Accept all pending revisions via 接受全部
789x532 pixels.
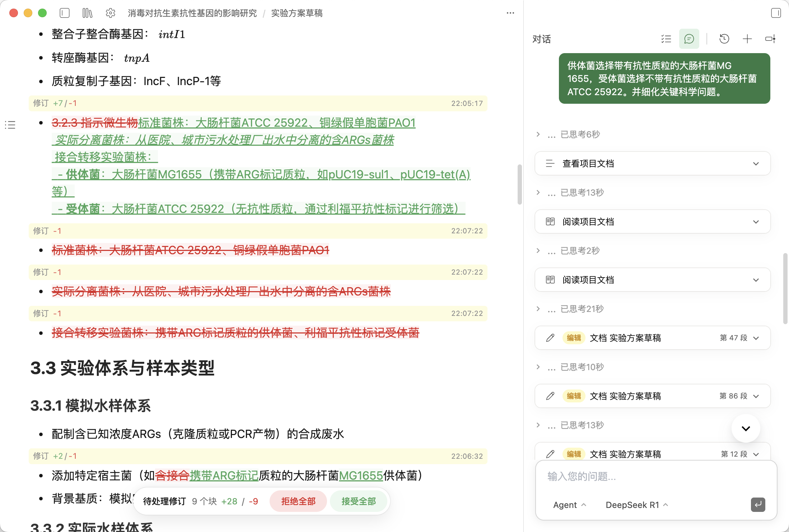(359, 501)
